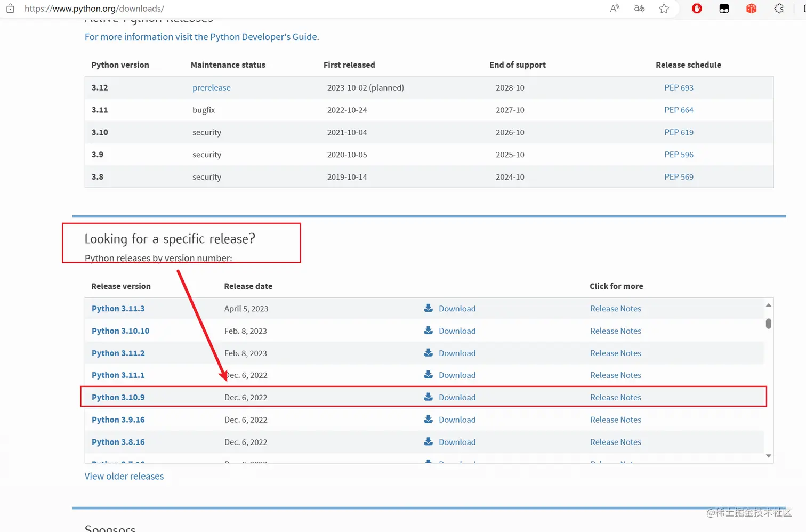Click download icon for Python 3.11.2
The width and height of the screenshot is (806, 532).
point(428,353)
